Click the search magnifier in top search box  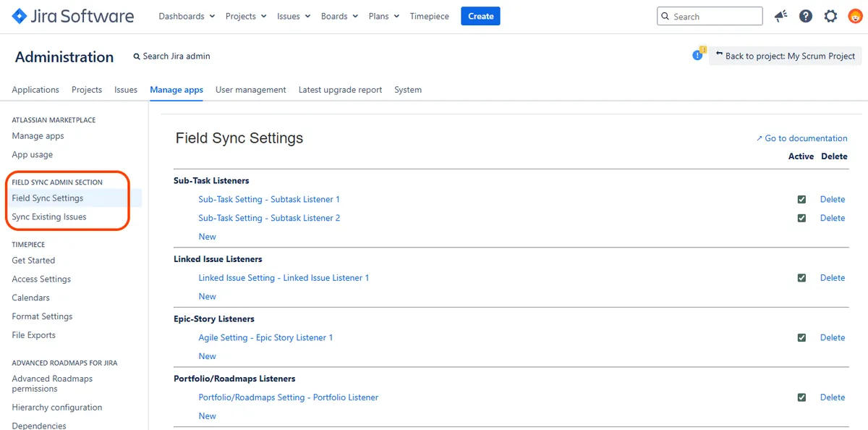[x=666, y=17]
